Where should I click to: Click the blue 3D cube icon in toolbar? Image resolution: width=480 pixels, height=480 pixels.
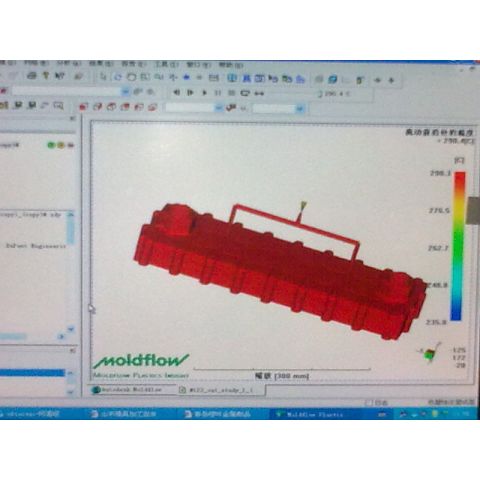point(332,79)
